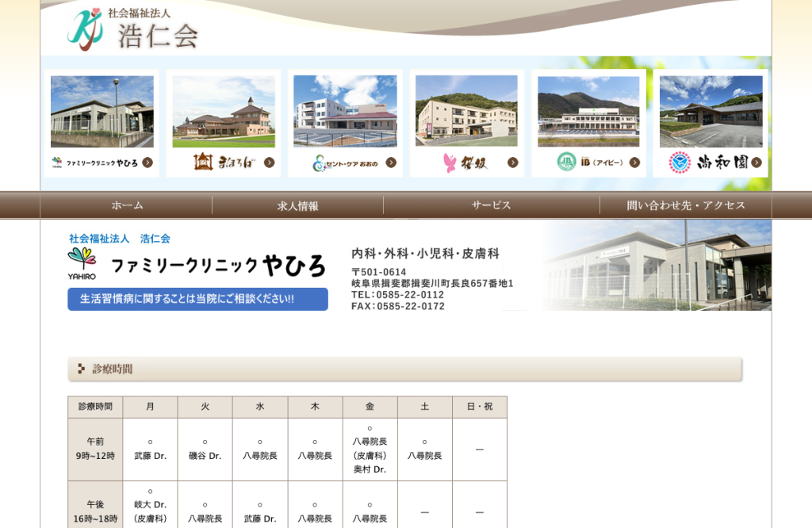Open the 桜坂 building photo

point(466,111)
